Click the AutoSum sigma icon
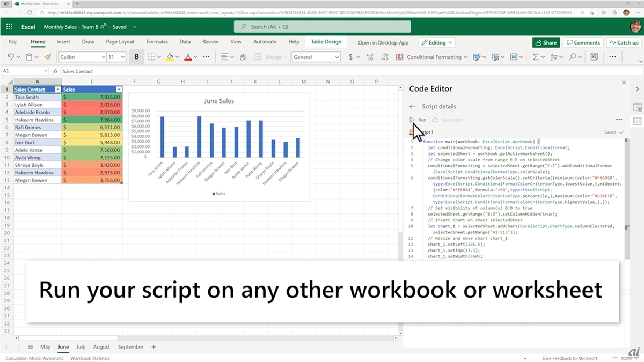This screenshot has height=362, width=644. pyautogui.click(x=535, y=57)
